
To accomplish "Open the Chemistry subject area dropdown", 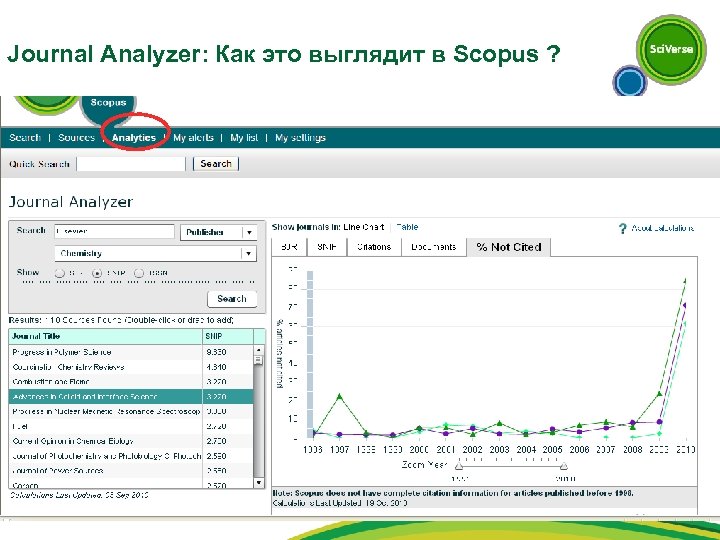I will (x=156, y=253).
